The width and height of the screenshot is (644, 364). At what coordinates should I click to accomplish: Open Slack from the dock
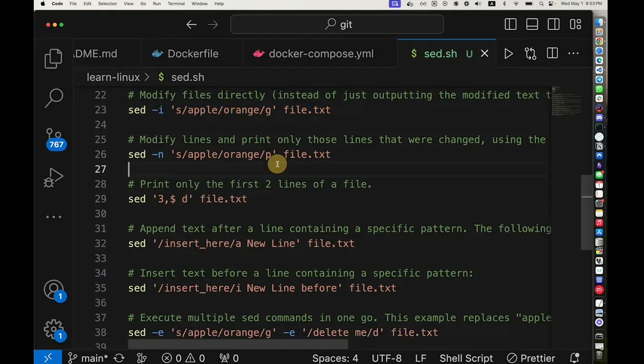[599, 99]
